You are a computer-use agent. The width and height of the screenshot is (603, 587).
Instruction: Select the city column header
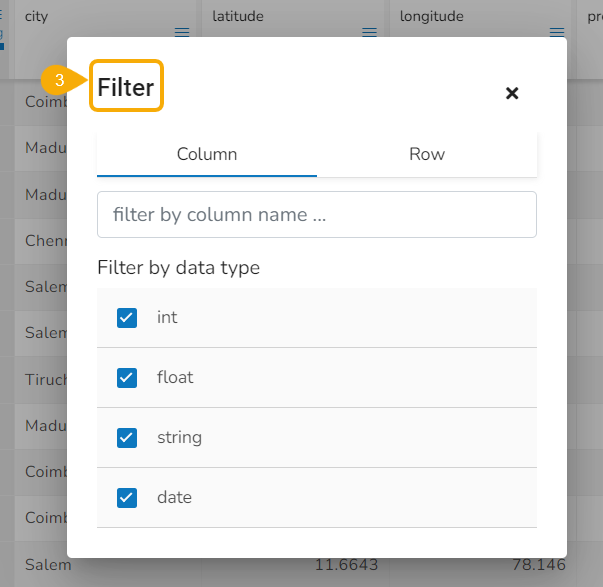tap(37, 17)
